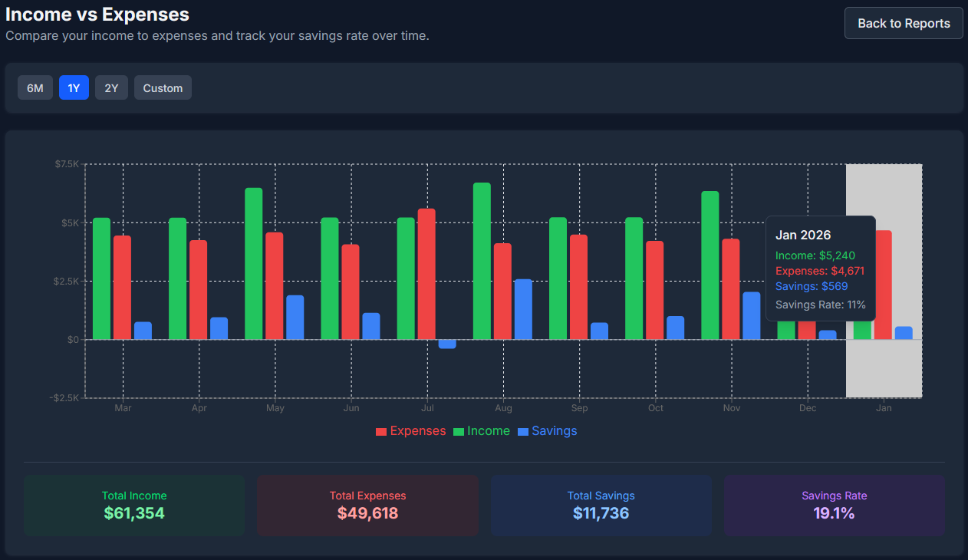Click the $11,736 total savings value

click(x=601, y=513)
